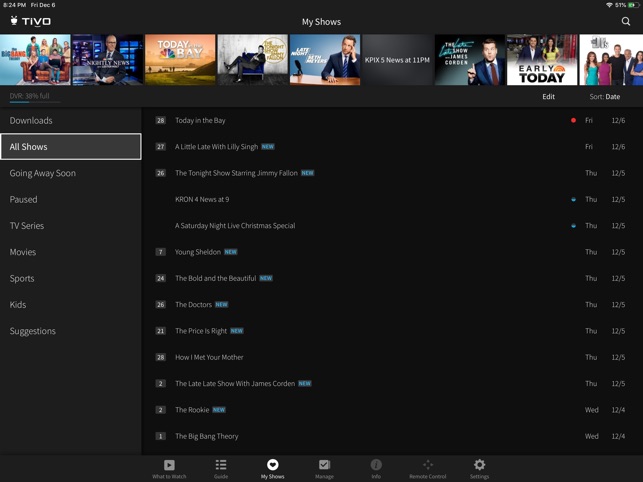Tap the Manage checkmark icon
This screenshot has height=482, width=643.
324,468
